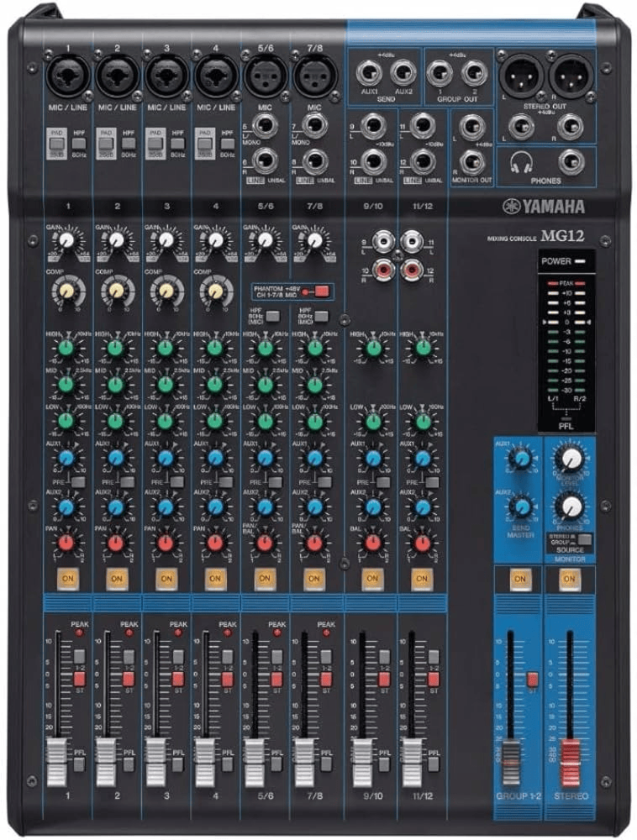Viewport: 637px width, 840px height.
Task: Click the GROUP 1-2 fader
Action: point(511,750)
